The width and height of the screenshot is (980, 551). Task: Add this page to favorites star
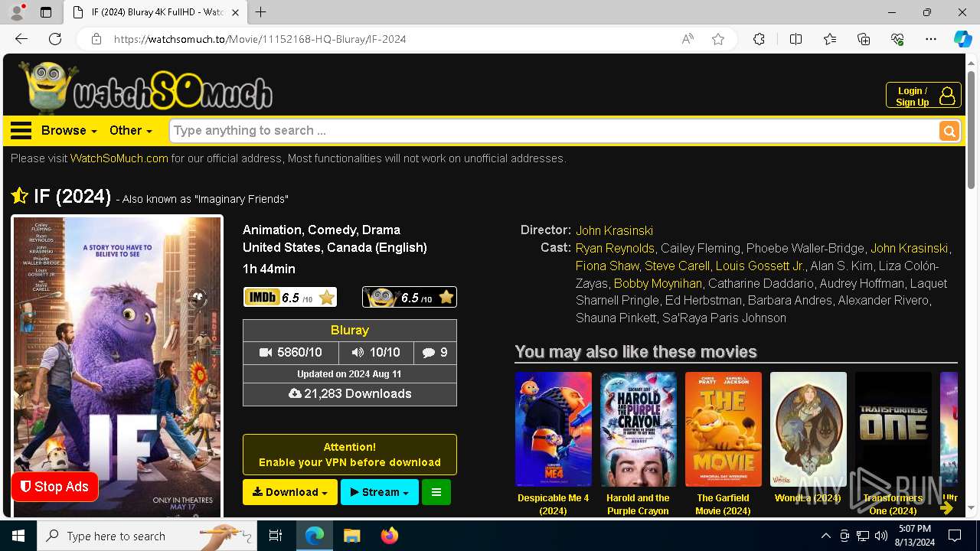coord(718,39)
